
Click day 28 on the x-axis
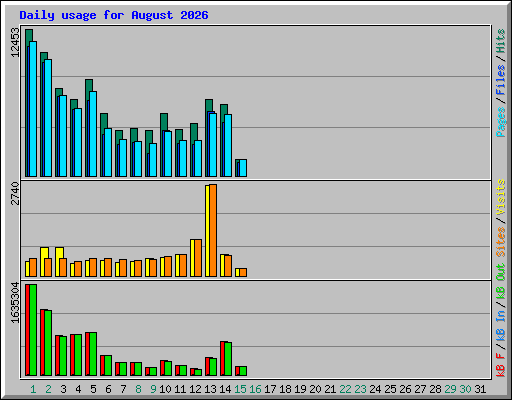(435, 389)
